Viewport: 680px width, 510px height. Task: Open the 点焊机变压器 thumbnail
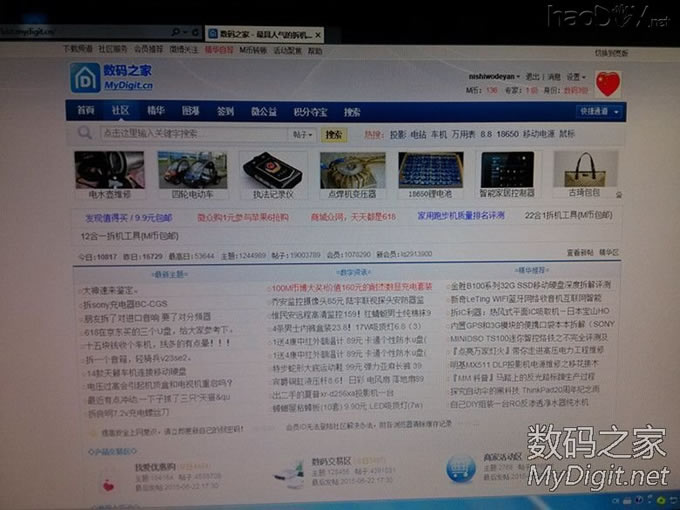click(x=352, y=170)
